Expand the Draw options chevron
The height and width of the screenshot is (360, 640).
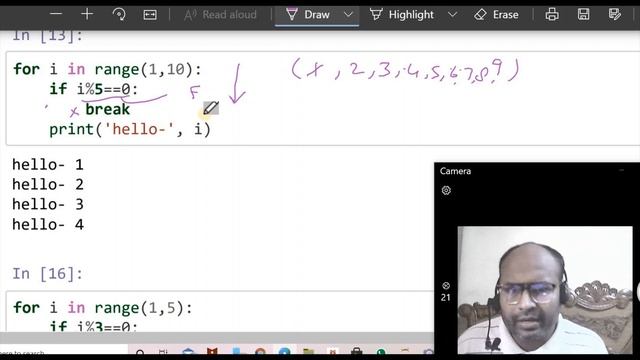[348, 15]
